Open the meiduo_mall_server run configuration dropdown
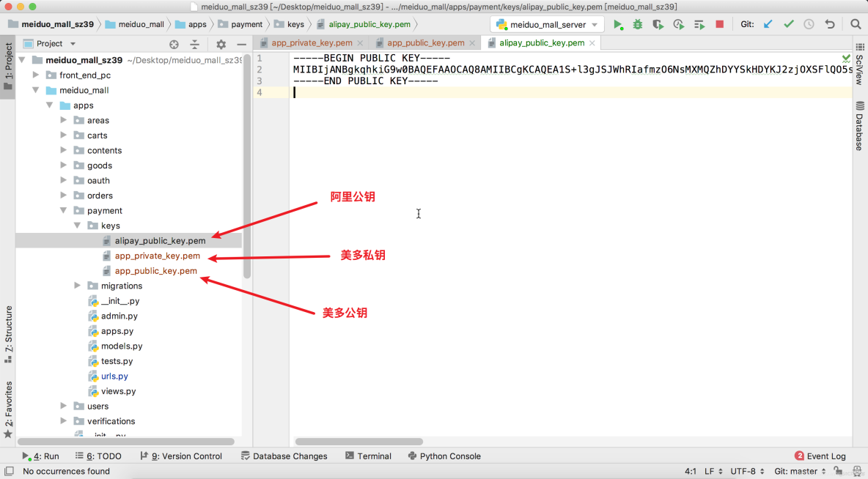868x479 pixels. point(595,24)
